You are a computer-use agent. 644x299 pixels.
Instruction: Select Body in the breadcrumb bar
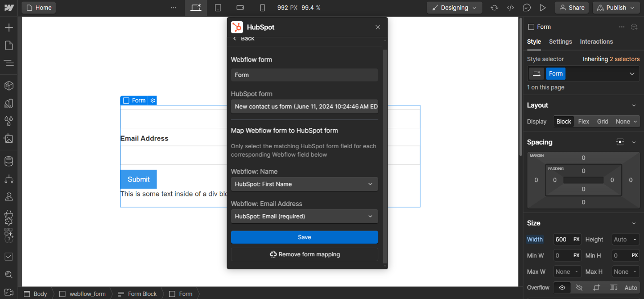tap(36, 294)
